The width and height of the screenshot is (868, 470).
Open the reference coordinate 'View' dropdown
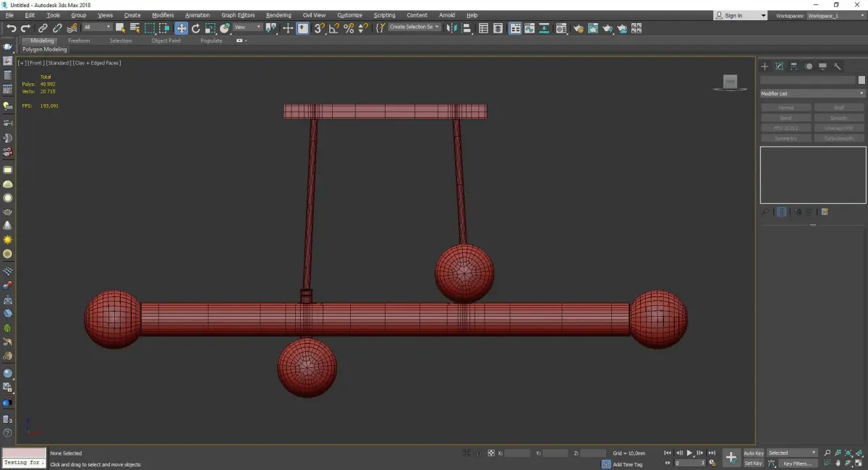pos(247,27)
